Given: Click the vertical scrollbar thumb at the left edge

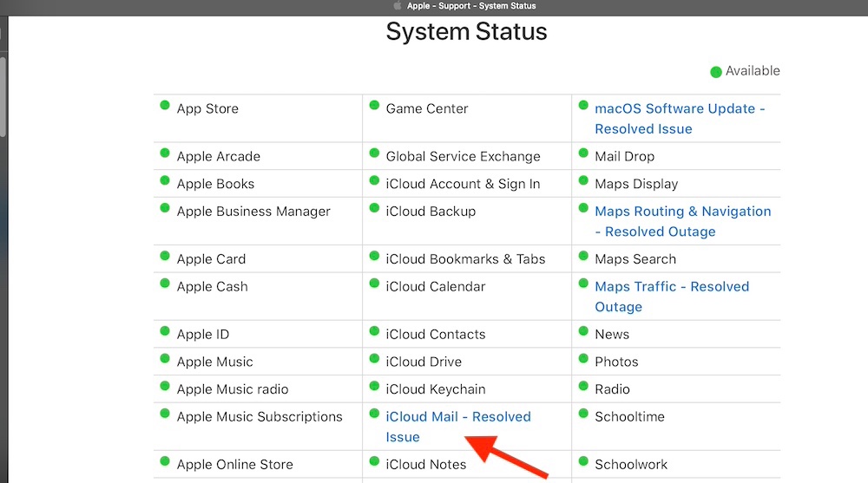Looking at the screenshot, I should 3,97.
